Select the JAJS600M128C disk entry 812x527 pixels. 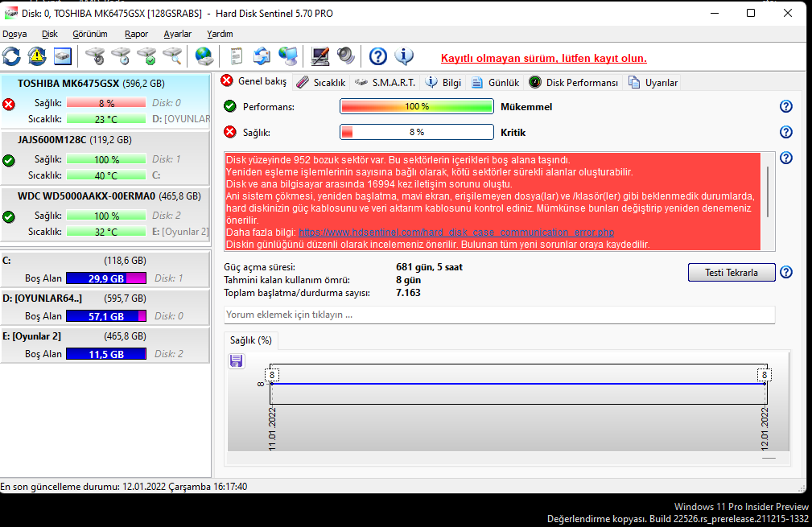pyautogui.click(x=105, y=158)
